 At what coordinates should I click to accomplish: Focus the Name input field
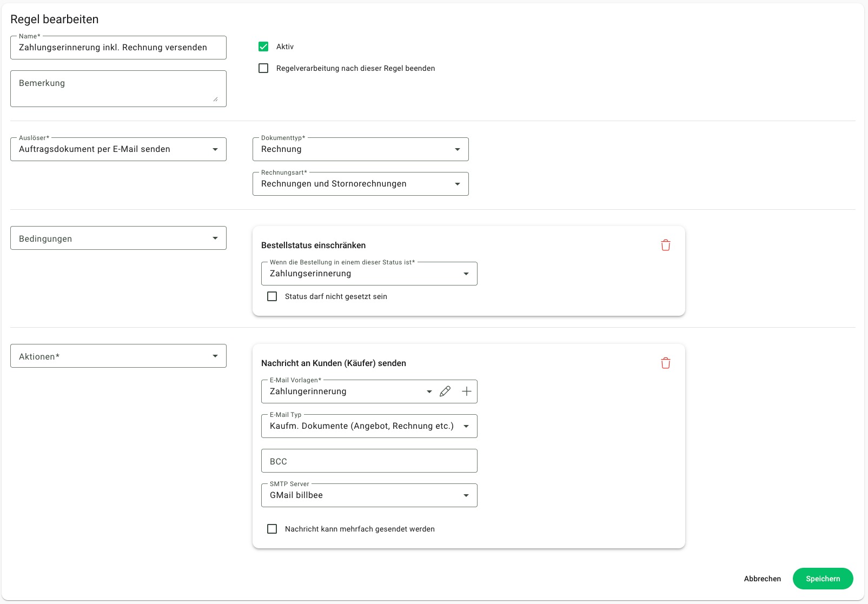click(x=118, y=48)
